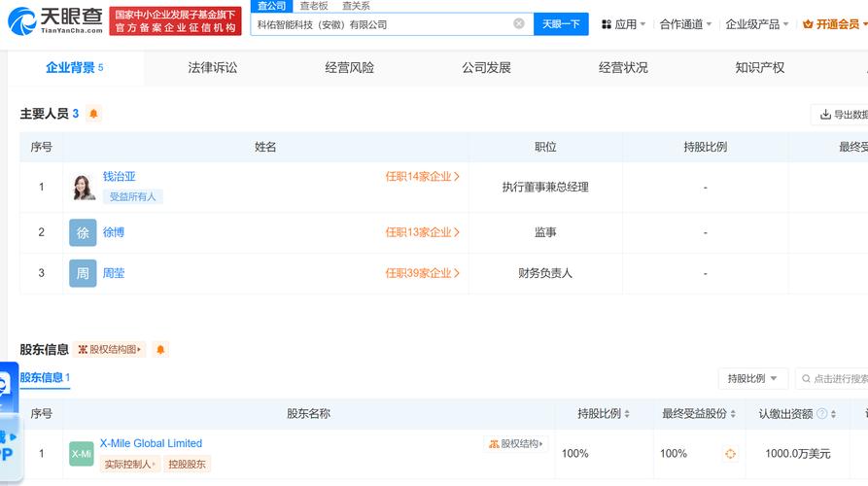The height and width of the screenshot is (486, 868).
Task: Open 周莹 profile link
Action: [114, 273]
